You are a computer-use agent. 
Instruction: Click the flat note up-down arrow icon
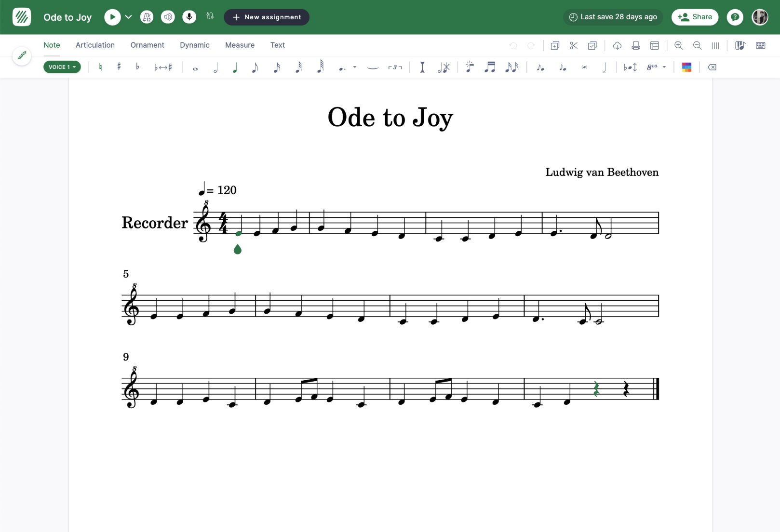(x=630, y=67)
